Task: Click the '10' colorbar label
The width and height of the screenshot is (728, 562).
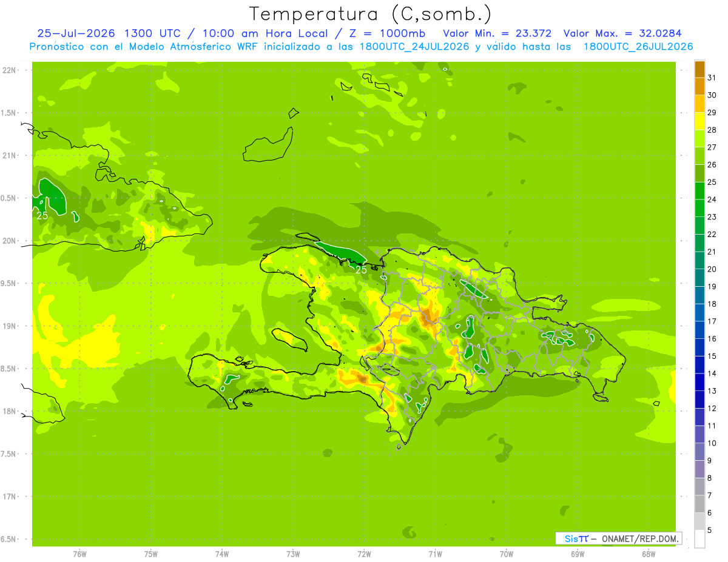Action: [x=712, y=443]
